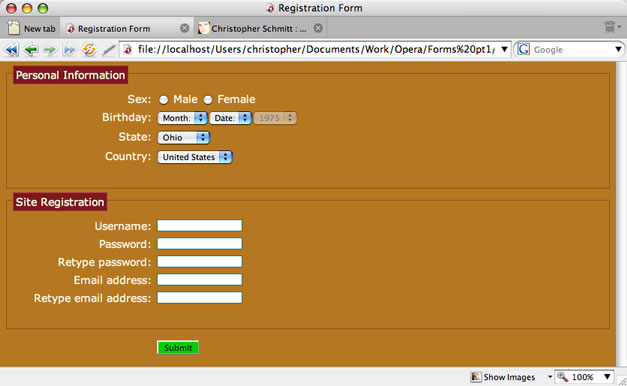Go back with the green left arrow
627x386 pixels.
coord(31,50)
